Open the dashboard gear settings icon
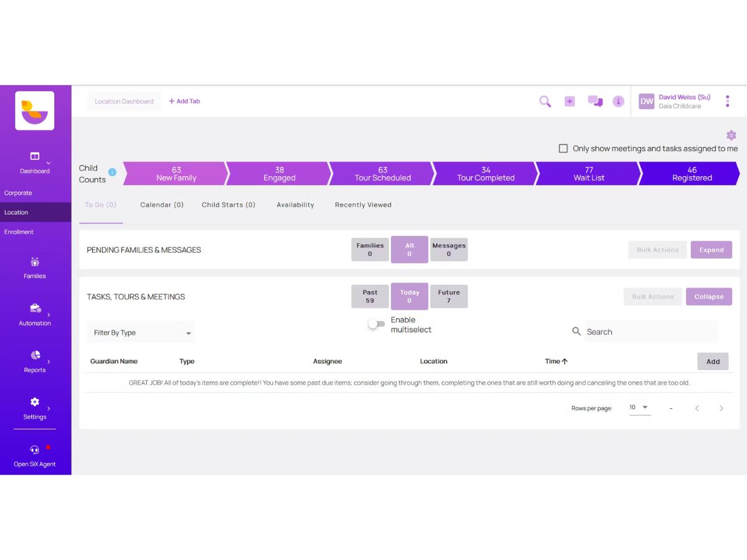 click(731, 136)
